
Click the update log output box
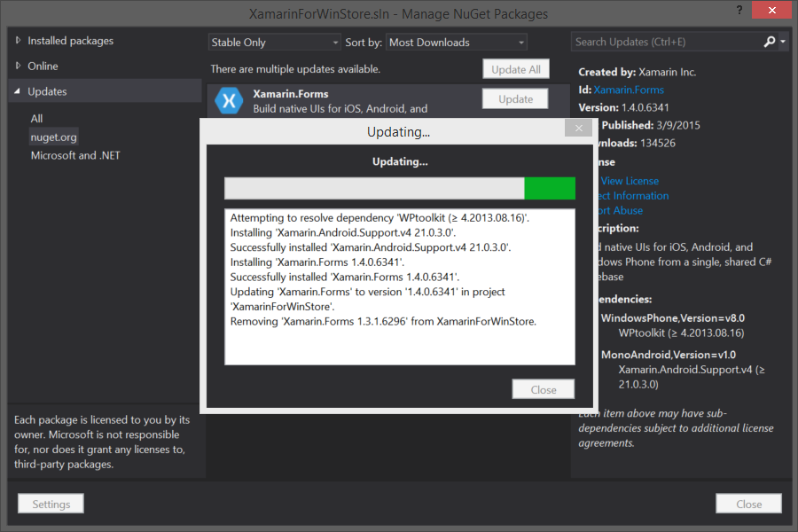[400, 286]
